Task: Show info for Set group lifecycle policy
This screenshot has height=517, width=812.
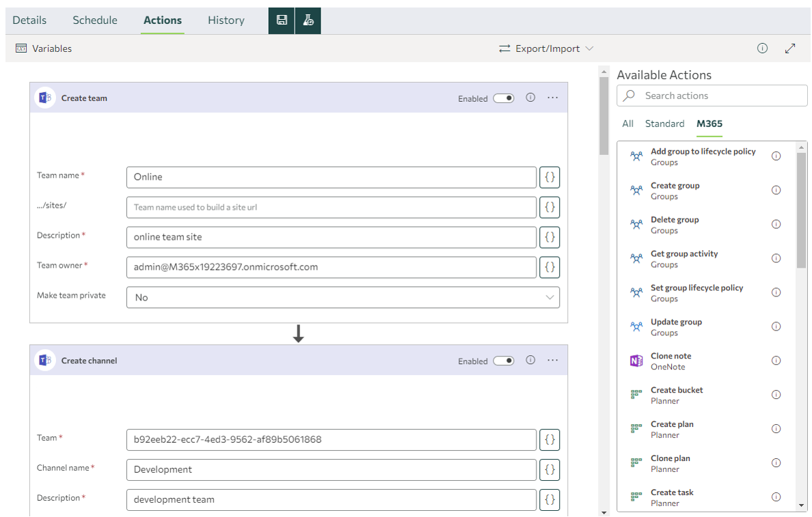Action: (x=776, y=292)
